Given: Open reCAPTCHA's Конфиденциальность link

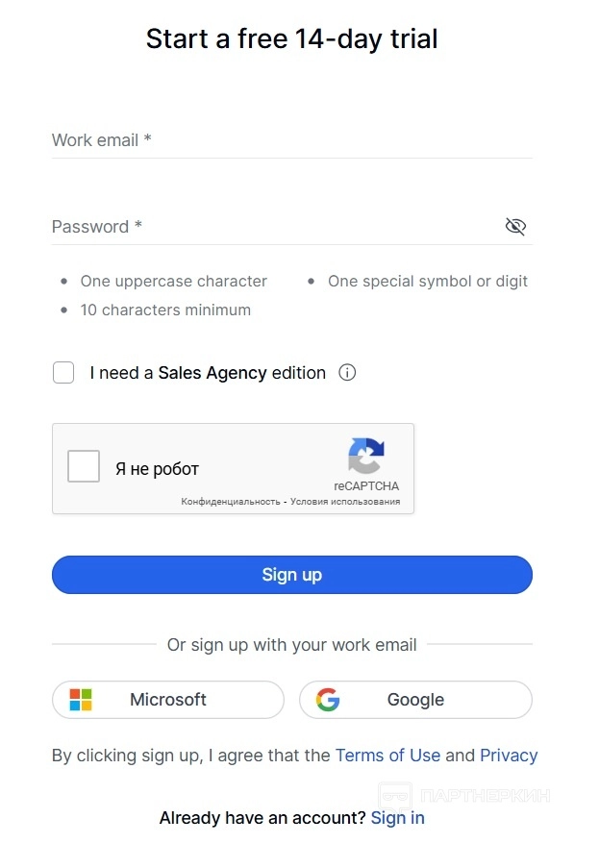Looking at the screenshot, I should pos(230,502).
